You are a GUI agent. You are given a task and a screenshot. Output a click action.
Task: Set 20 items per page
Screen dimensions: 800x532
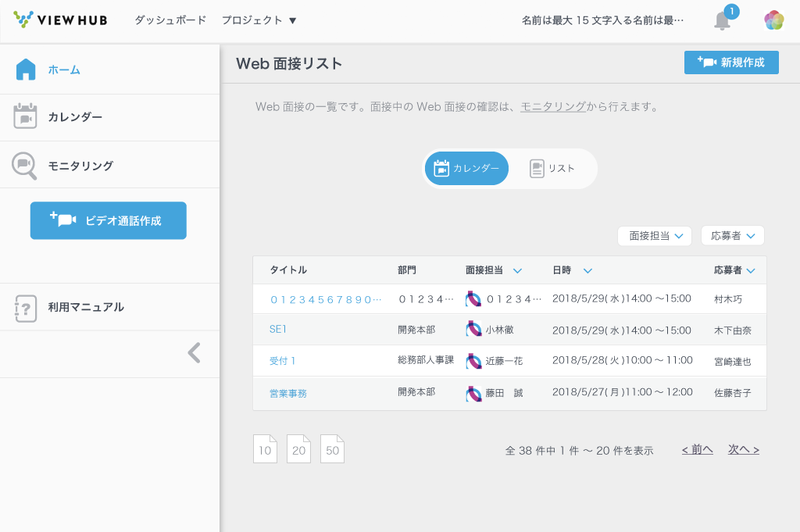coord(298,449)
